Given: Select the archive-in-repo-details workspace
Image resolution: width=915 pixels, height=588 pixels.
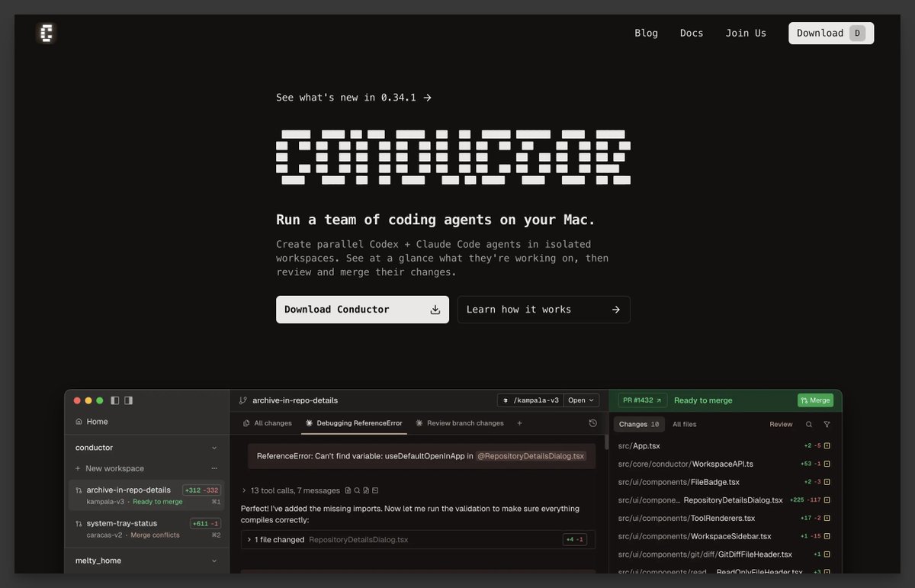Looking at the screenshot, I should point(146,495).
